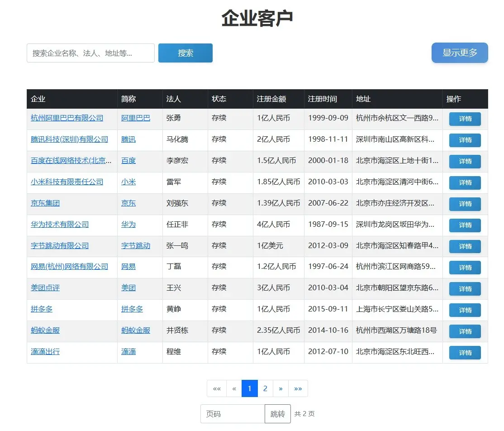This screenshot has width=504, height=431.
Task: Select page 1 in pagination
Action: 250,388
